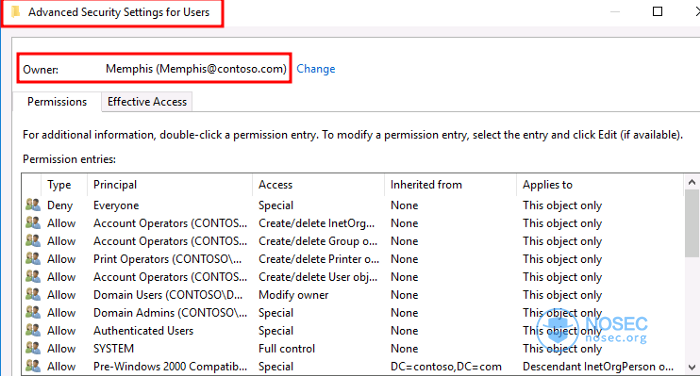Click the group icon of the Authenticated Users entry
700x376 pixels.
point(33,330)
